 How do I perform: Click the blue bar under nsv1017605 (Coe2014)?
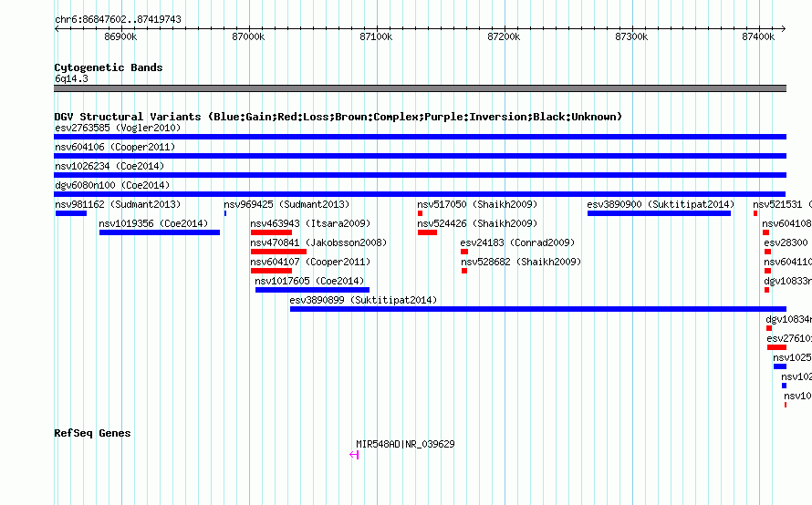point(312,290)
